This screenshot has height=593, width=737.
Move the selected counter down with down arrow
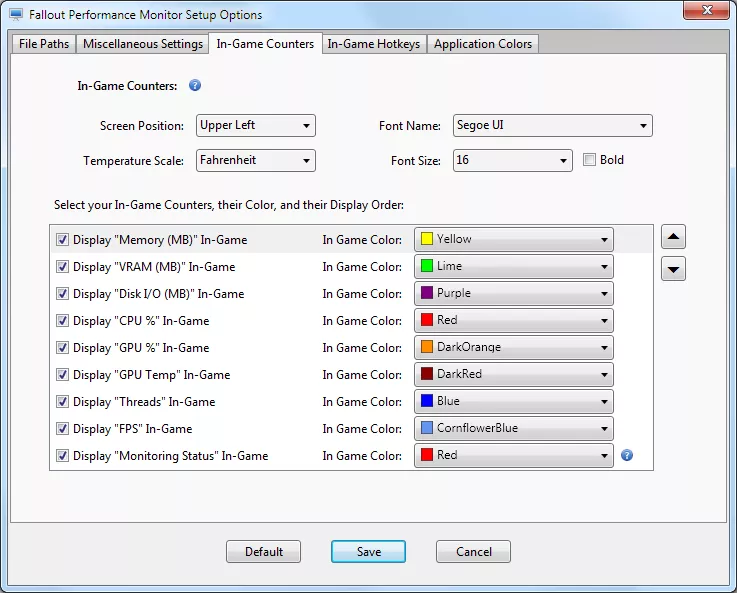[x=673, y=269]
